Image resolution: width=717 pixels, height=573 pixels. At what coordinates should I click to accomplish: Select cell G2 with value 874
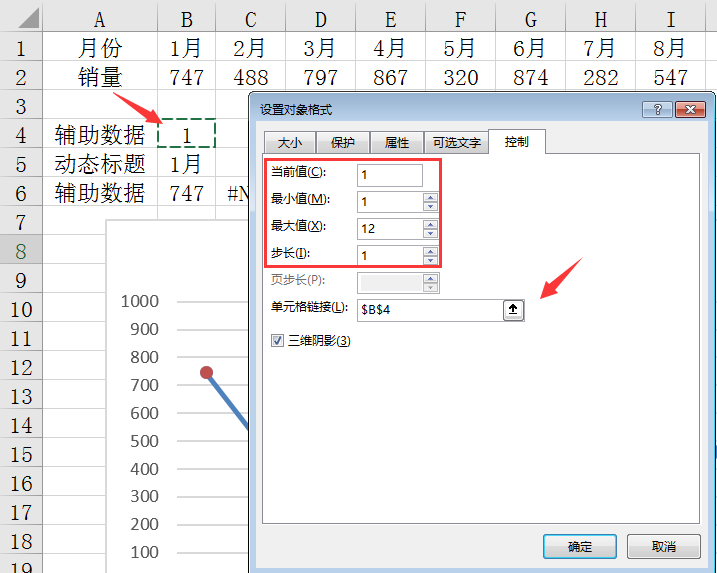pos(530,76)
